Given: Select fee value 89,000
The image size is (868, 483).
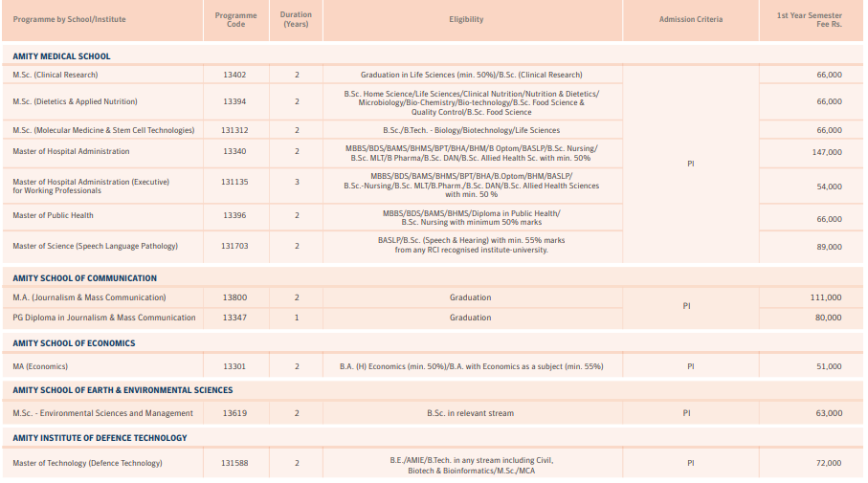Looking at the screenshot, I should coord(830,248).
